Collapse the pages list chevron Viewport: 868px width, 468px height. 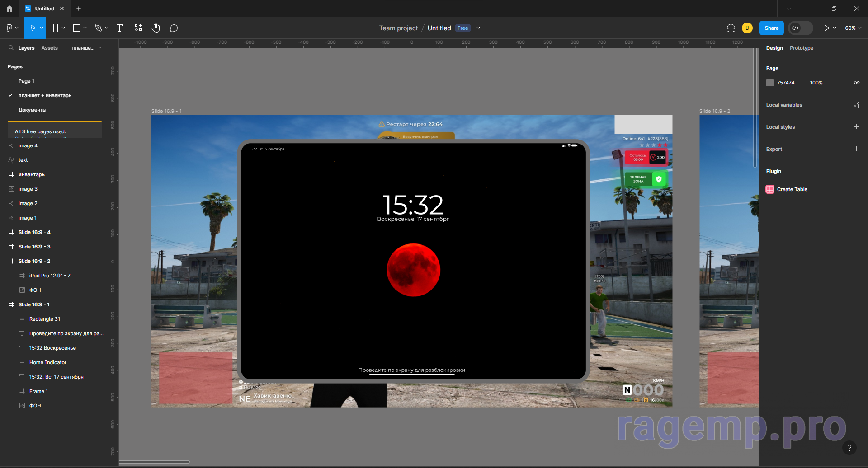100,48
